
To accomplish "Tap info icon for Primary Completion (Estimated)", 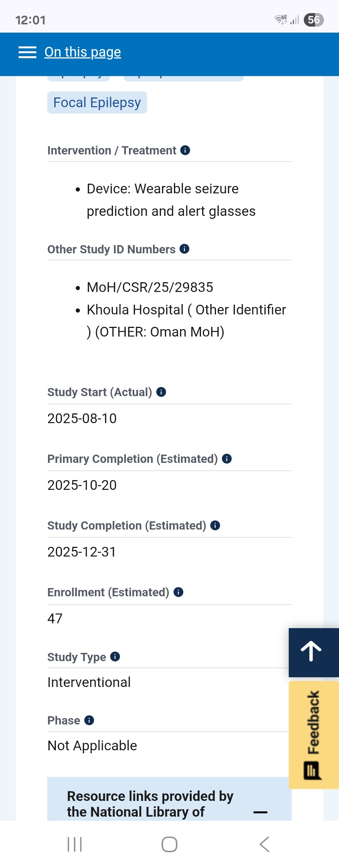I will [x=227, y=459].
